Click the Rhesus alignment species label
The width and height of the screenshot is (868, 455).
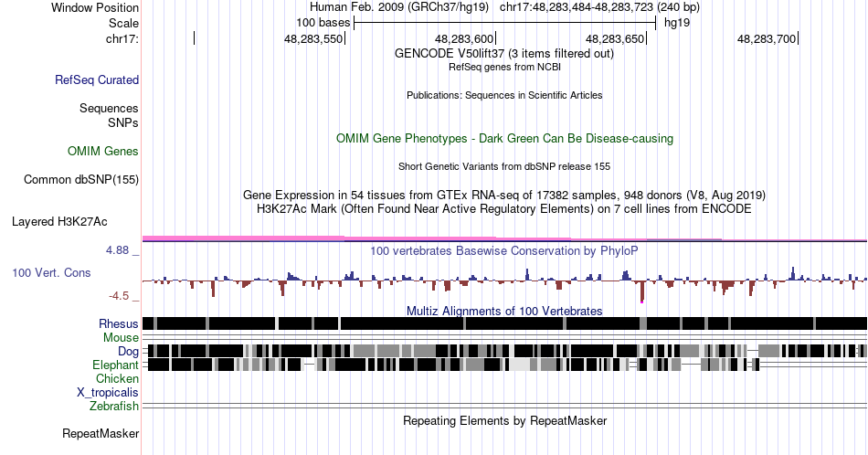click(x=119, y=323)
